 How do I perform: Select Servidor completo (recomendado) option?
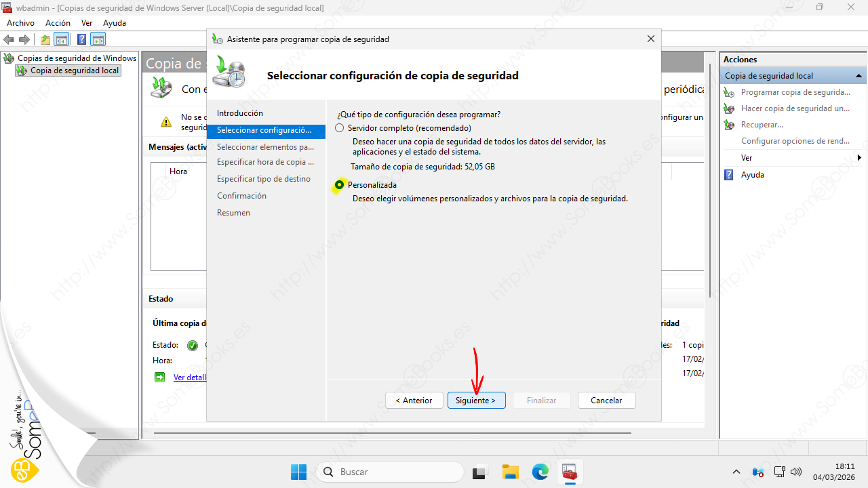pyautogui.click(x=340, y=128)
